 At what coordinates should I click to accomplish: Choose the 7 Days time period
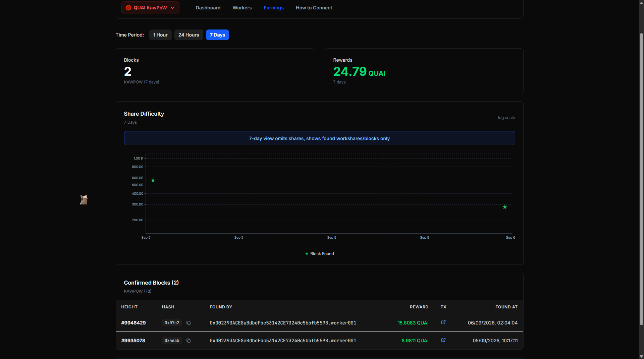(217, 35)
